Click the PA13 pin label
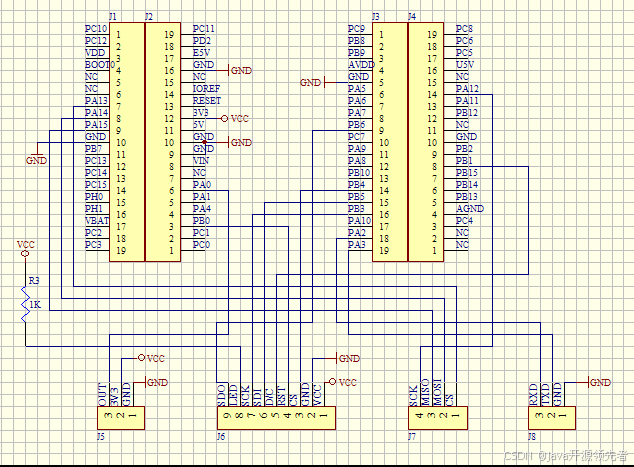This screenshot has height=467, width=634. click(x=96, y=100)
